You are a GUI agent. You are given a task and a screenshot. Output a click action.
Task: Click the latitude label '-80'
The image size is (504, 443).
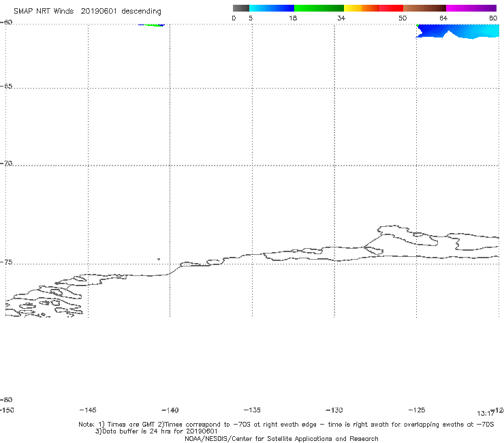point(6,399)
